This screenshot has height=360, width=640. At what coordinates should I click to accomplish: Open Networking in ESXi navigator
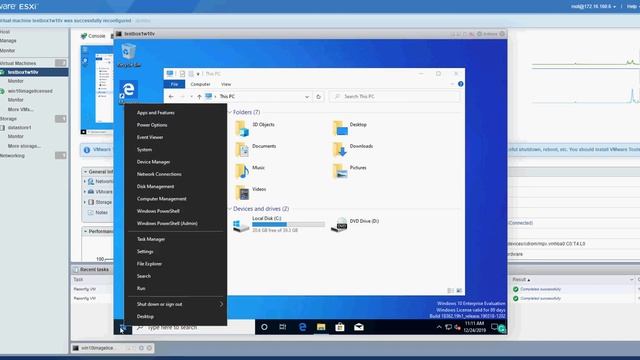(12, 156)
